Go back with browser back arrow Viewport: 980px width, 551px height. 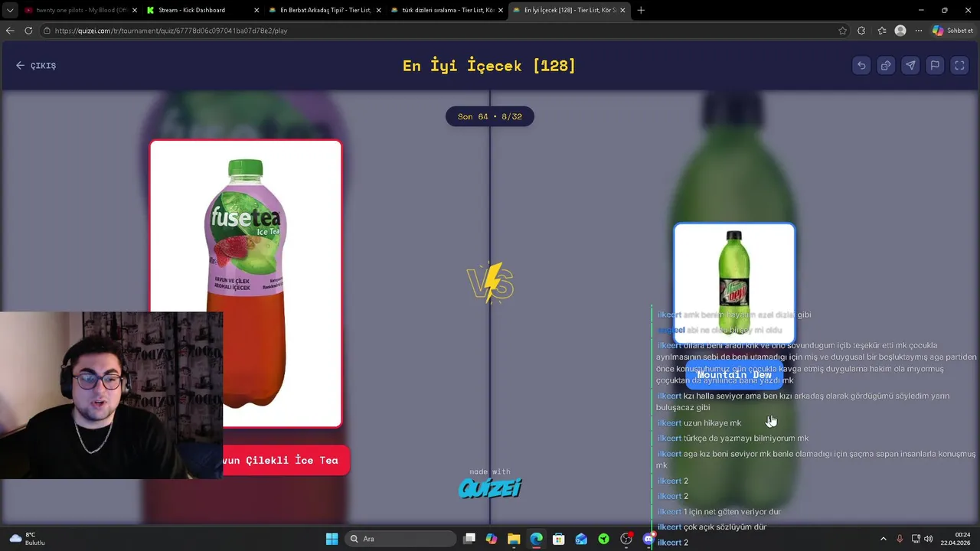[10, 31]
